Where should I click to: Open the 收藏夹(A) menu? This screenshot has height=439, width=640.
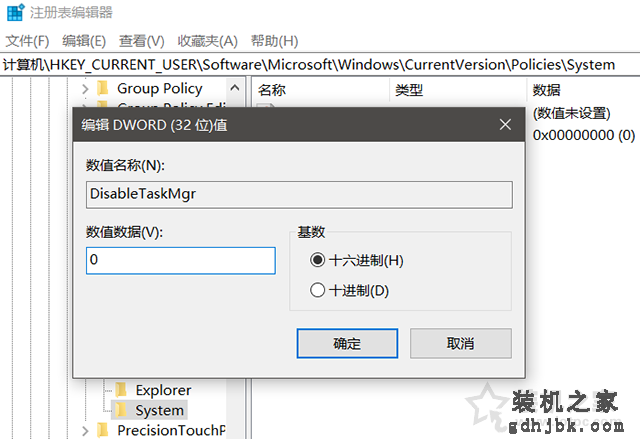[x=207, y=41]
